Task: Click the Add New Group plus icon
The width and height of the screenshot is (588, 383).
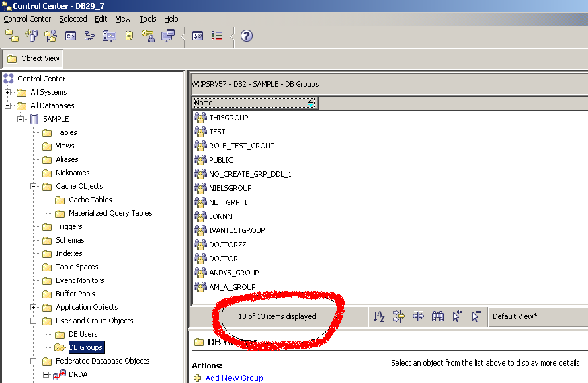Action: tap(198, 378)
